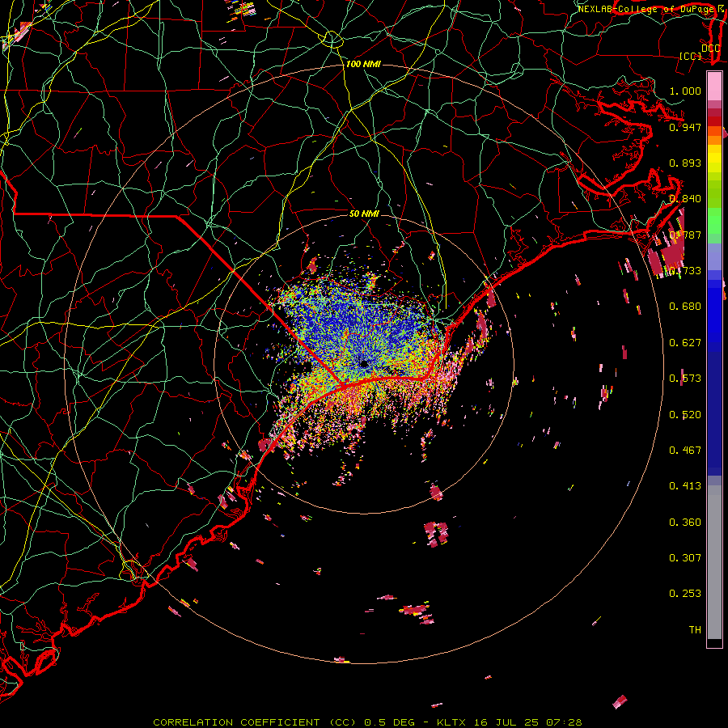Viewport: 728px width, 728px height.
Task: Click the TH label at scale bottom
Action: pyautogui.click(x=695, y=630)
